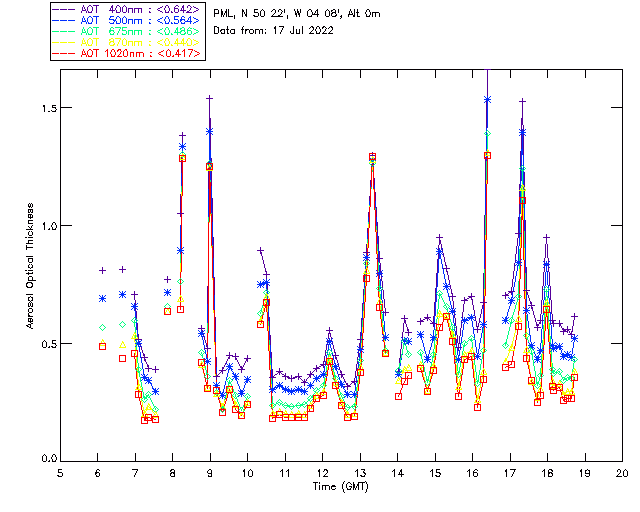Click the x-axis tick label 16
Image resolution: width=640 pixels, height=512 pixels.
coord(472,473)
